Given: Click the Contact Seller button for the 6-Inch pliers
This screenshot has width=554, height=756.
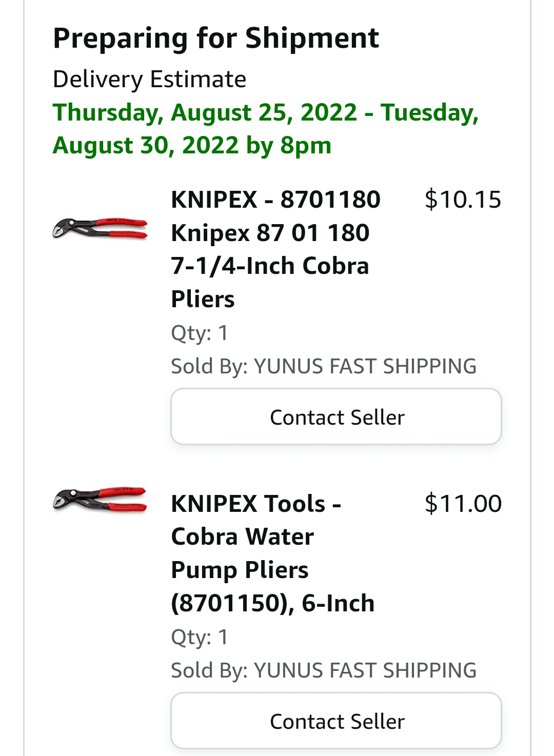Looking at the screenshot, I should (336, 720).
